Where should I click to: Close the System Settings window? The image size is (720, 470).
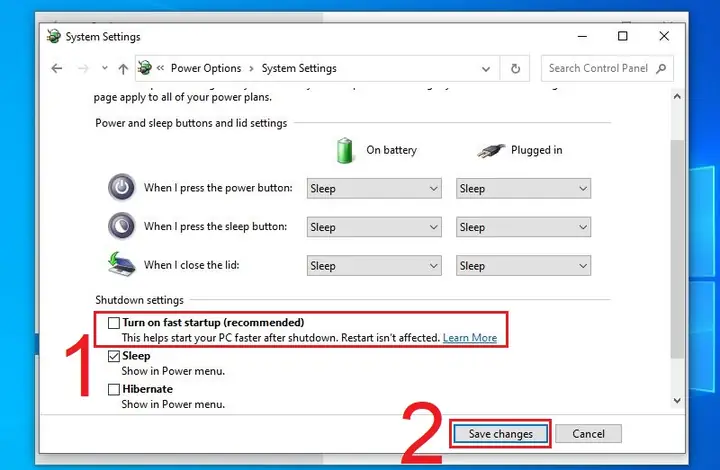click(x=664, y=36)
